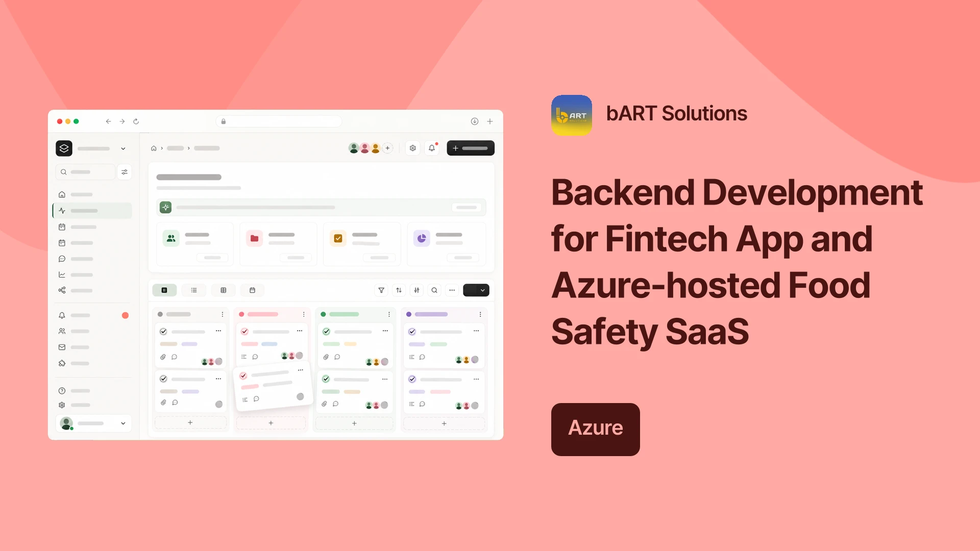Switch to the list view tab

pos(194,290)
